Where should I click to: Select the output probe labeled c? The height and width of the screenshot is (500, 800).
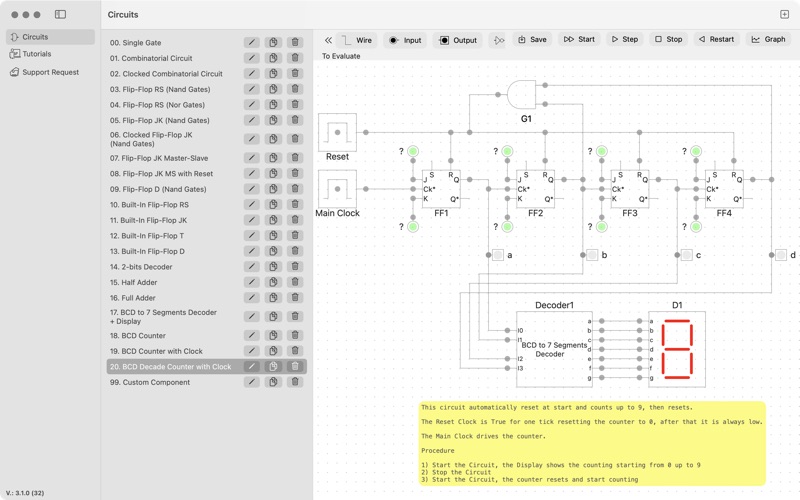pos(687,255)
